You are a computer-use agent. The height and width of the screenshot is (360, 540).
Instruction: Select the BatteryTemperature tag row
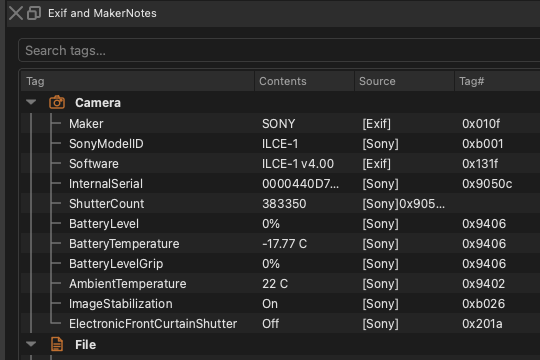(280, 244)
